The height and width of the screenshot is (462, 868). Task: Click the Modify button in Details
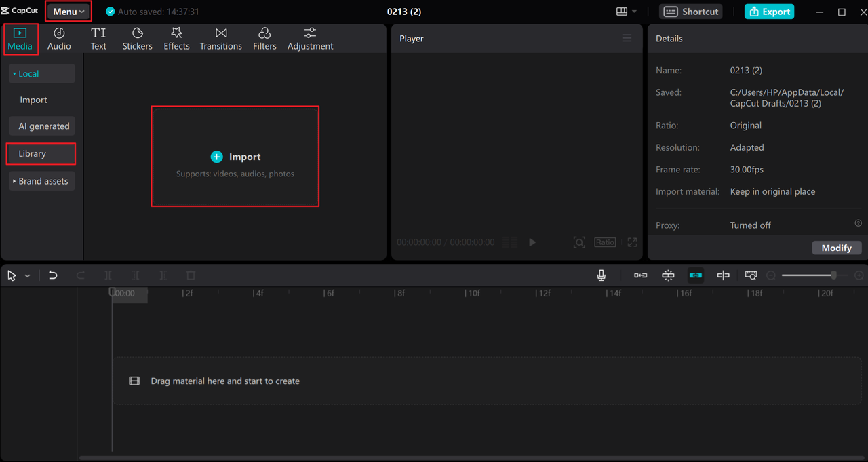836,248
